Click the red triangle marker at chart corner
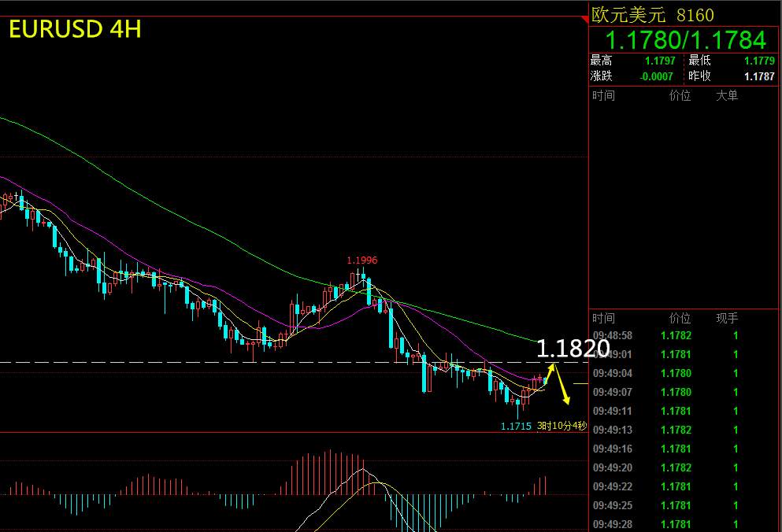Viewport: 782px width, 532px height. click(585, 19)
